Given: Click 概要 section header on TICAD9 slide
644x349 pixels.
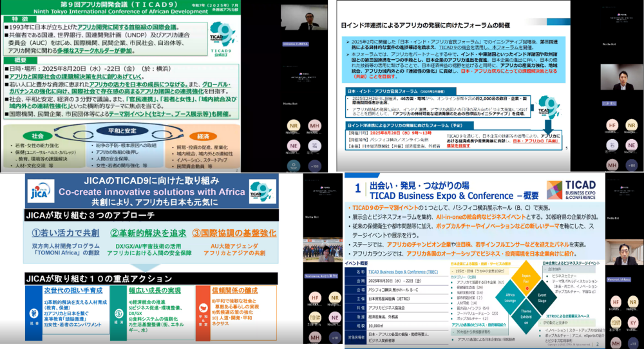Looking at the screenshot, I should pos(20,61).
